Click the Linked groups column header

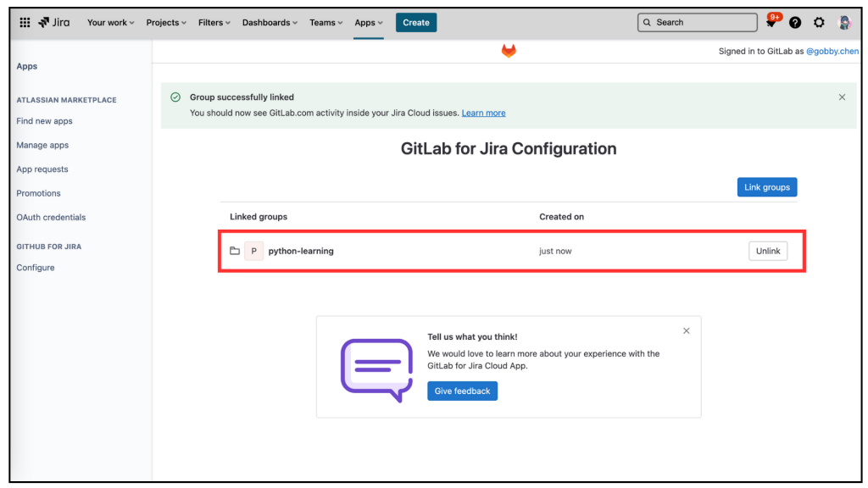(x=259, y=217)
